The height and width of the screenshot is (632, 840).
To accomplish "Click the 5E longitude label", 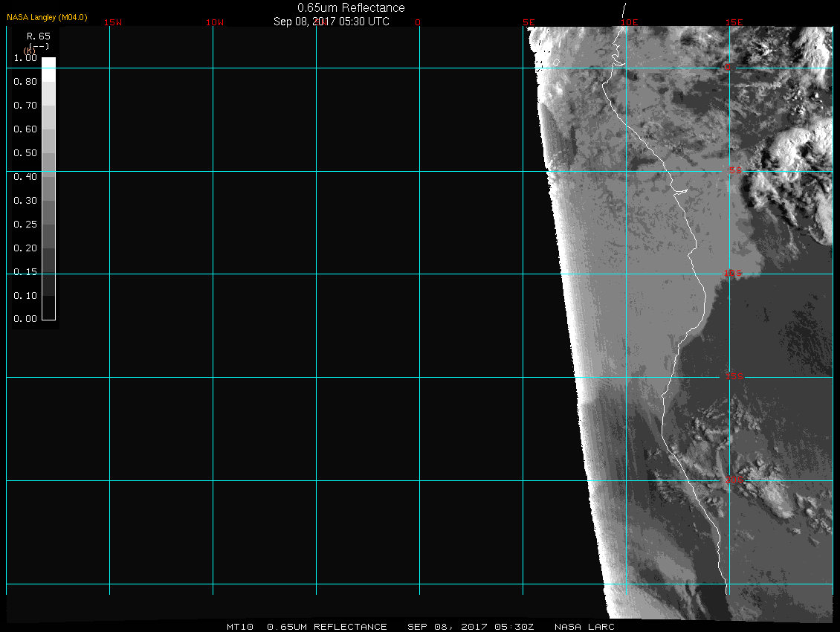I will (529, 22).
